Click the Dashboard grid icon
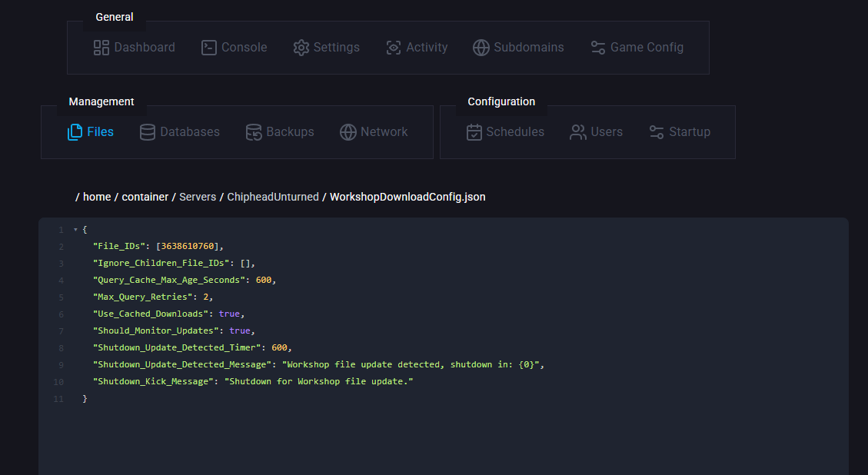 (101, 48)
